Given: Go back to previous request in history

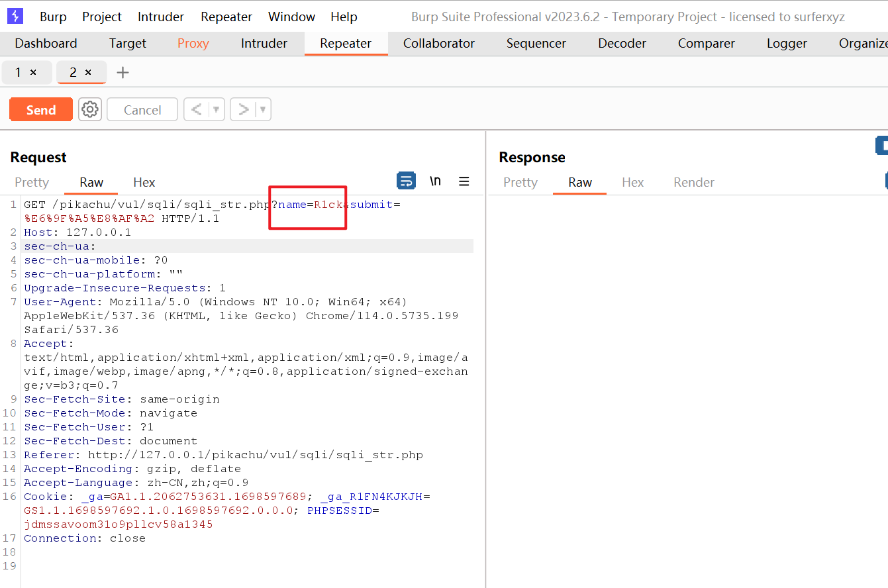Looking at the screenshot, I should (x=197, y=109).
